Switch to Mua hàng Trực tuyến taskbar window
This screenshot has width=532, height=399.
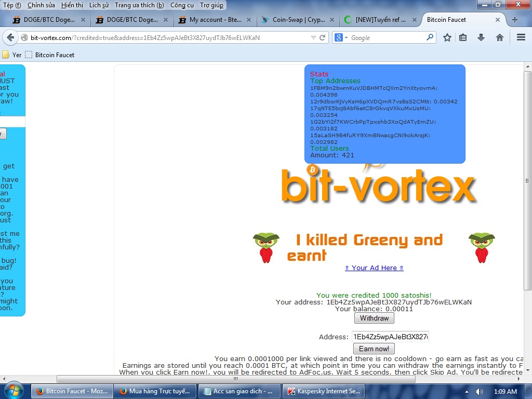[x=155, y=391]
